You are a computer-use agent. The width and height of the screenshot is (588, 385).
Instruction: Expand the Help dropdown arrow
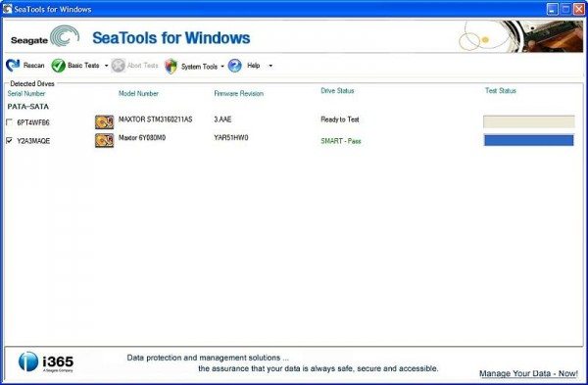pos(270,66)
